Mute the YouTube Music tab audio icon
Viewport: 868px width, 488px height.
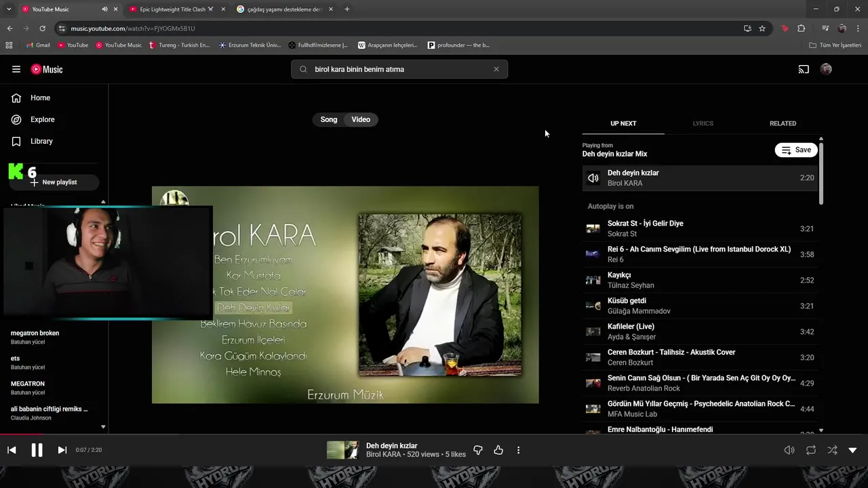[104, 9]
